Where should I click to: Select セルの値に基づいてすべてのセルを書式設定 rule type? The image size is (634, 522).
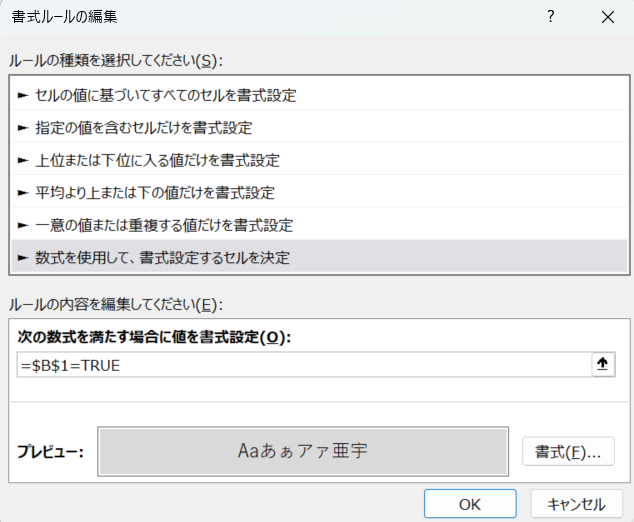pyautogui.click(x=165, y=96)
